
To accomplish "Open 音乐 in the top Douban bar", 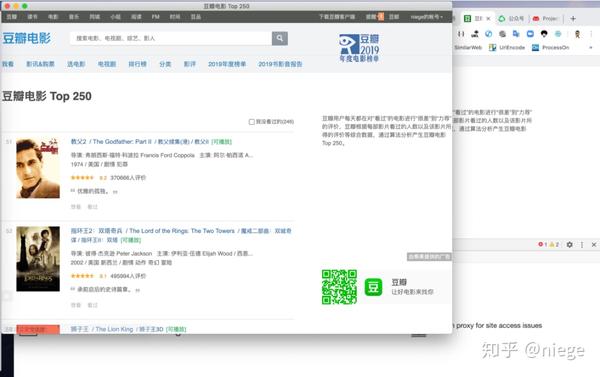I will (74, 17).
